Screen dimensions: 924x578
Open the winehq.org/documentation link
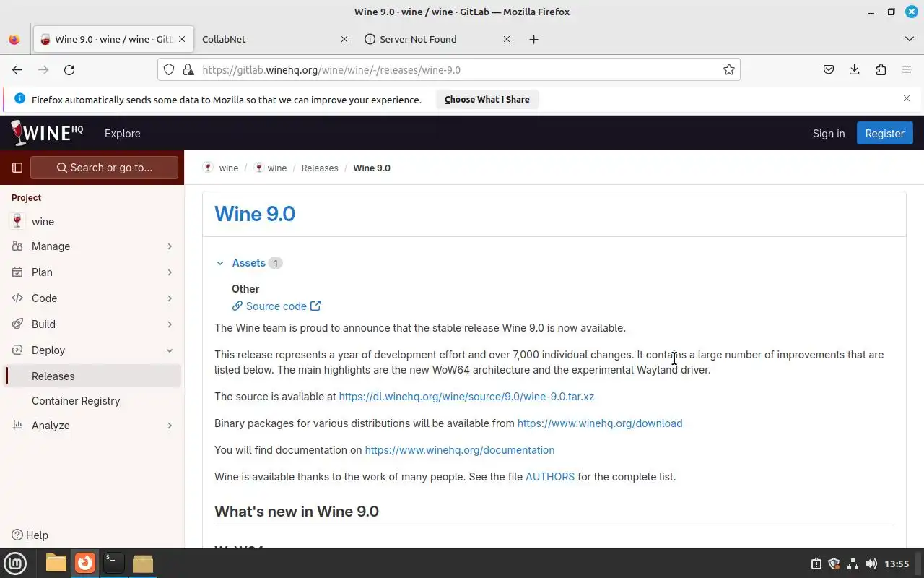pos(460,450)
